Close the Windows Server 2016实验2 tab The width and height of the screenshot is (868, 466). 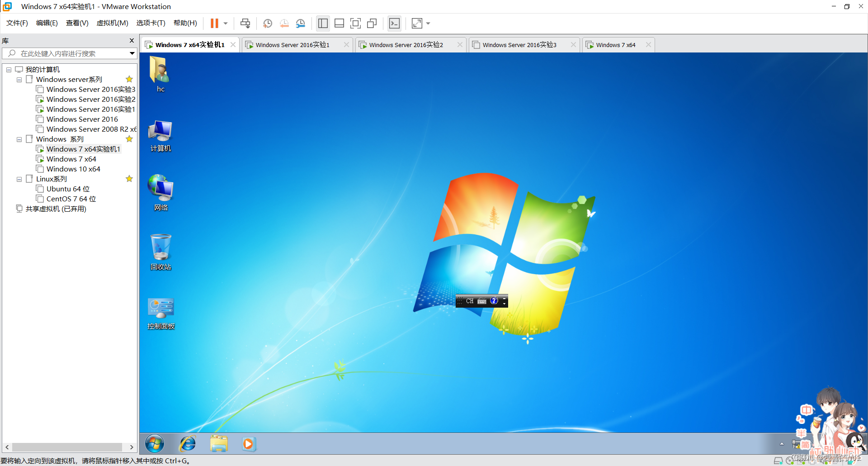[460, 45]
